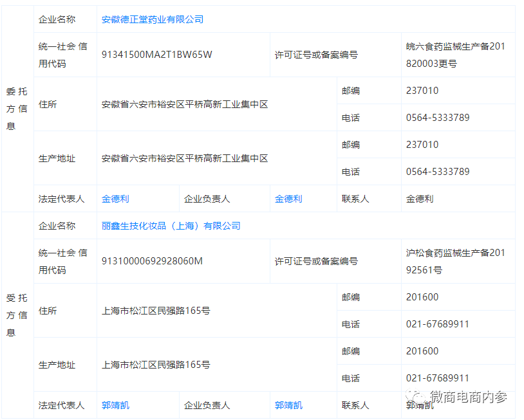The image size is (524, 420).
Task: Click 金德利 link beside 企业负责人
Action: pos(288,199)
